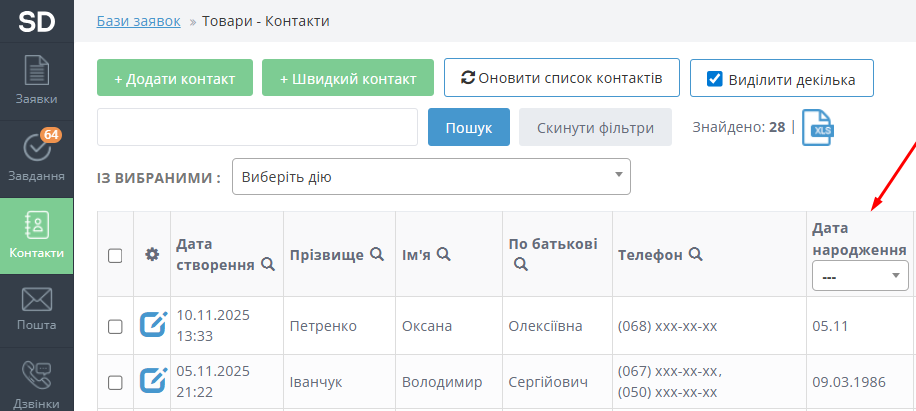Viewport: 916px width, 411px height.
Task: Click the Додати контакт button
Action: coord(175,79)
